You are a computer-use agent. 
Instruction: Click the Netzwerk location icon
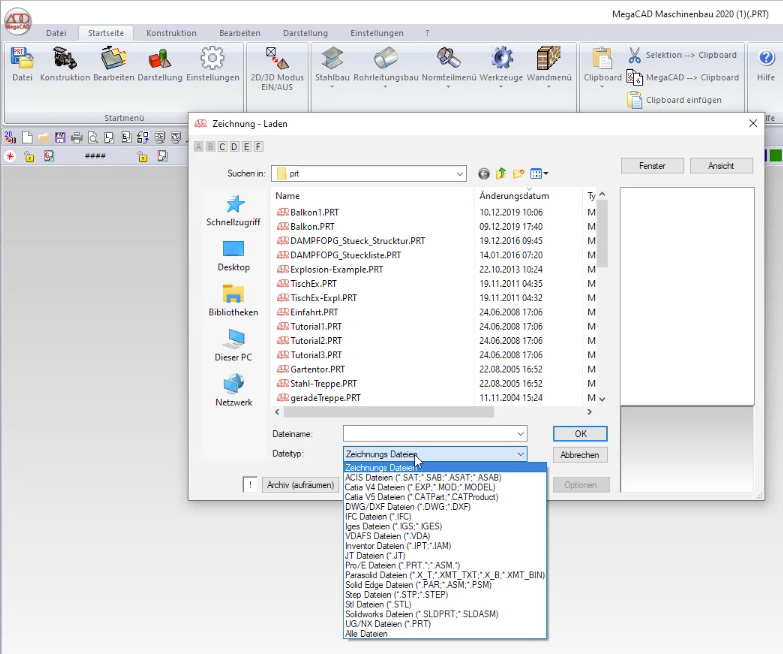(233, 389)
